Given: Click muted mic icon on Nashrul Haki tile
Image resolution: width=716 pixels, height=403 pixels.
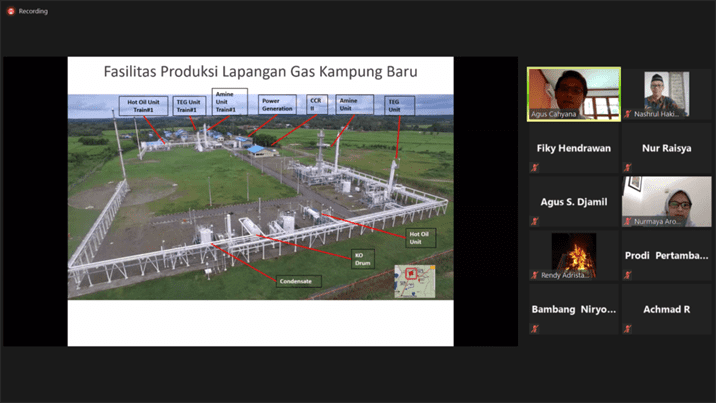Looking at the screenshot, I should coord(627,114).
